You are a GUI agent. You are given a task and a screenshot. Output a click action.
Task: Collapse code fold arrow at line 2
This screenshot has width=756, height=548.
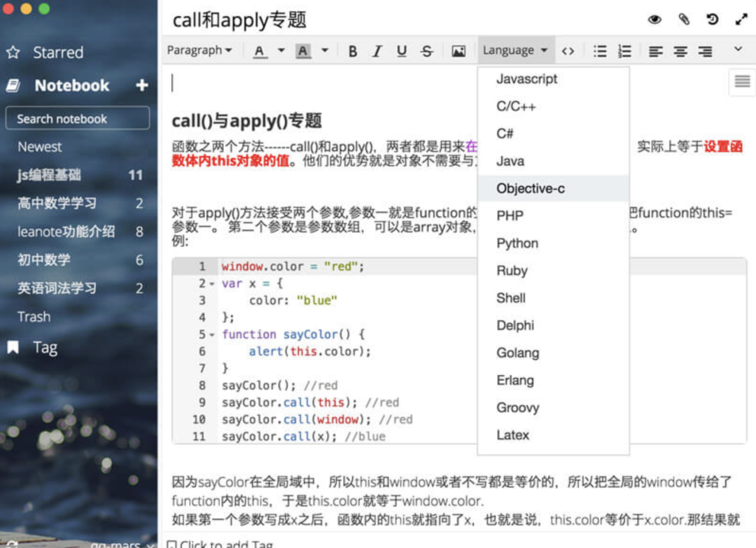click(x=211, y=284)
